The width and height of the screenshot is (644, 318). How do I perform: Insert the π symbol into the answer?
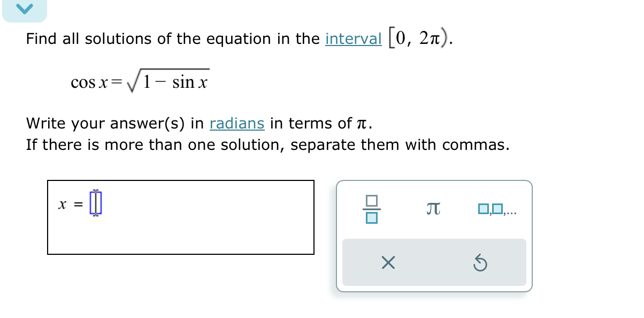click(x=432, y=208)
